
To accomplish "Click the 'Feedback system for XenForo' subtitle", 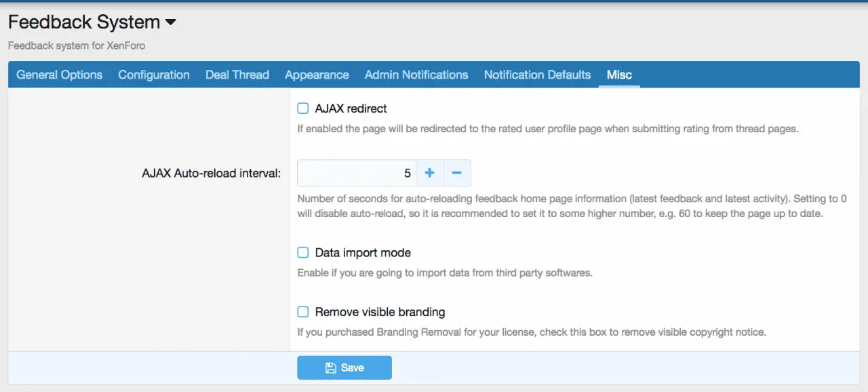I will 77,46.
